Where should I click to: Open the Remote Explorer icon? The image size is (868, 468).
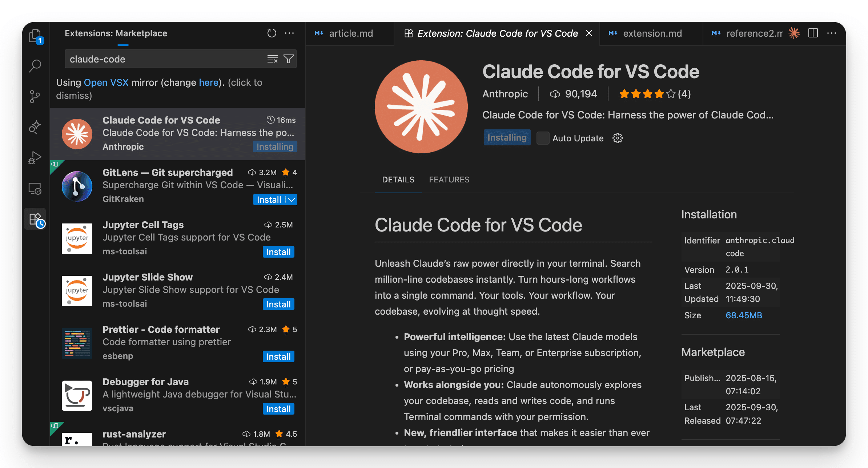(35, 189)
